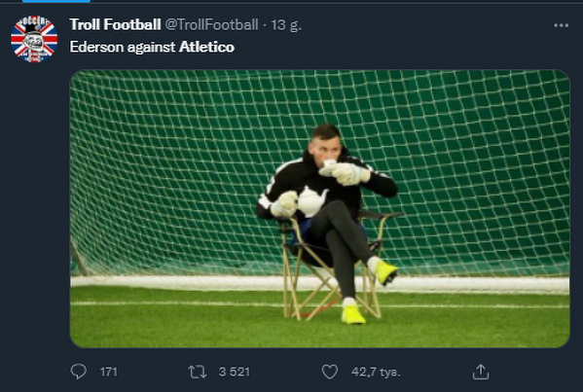Viewport: 583px width, 392px height.
Task: Open the share icon menu
Action: [481, 372]
